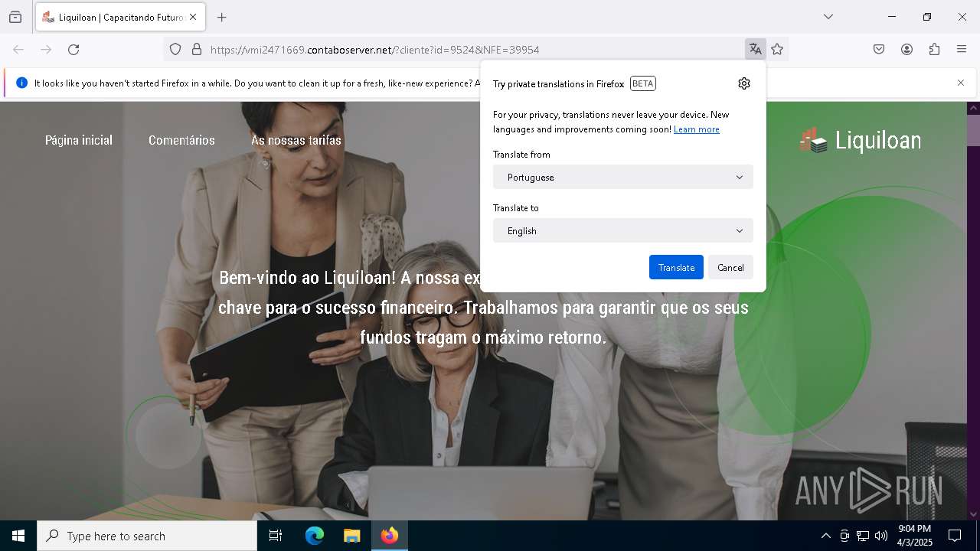Open Windows notification center
Viewport: 980px width, 551px height.
coord(955,536)
